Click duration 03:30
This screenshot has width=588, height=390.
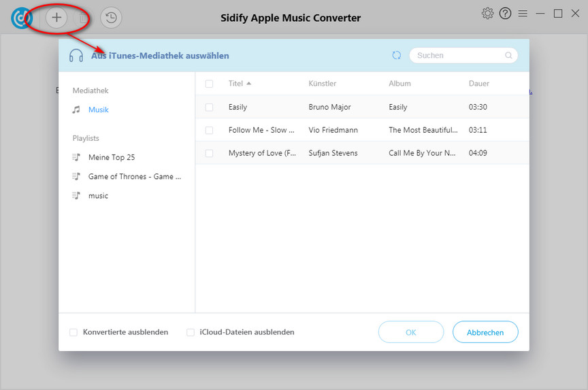tap(478, 107)
